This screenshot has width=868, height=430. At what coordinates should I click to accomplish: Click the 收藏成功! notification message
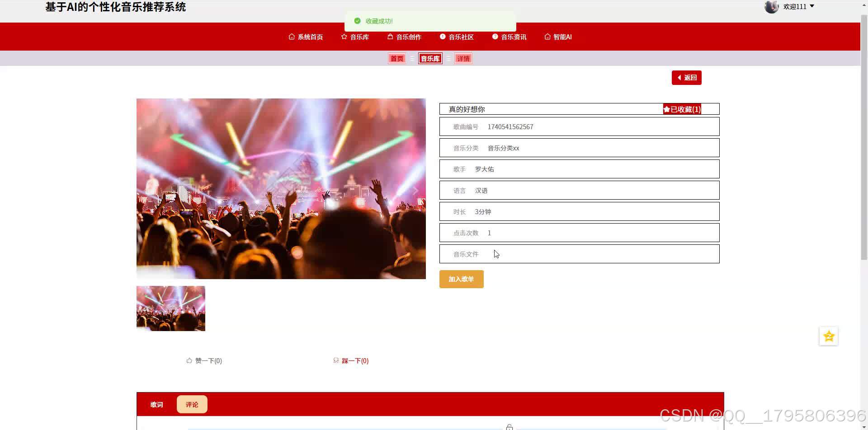pyautogui.click(x=430, y=21)
